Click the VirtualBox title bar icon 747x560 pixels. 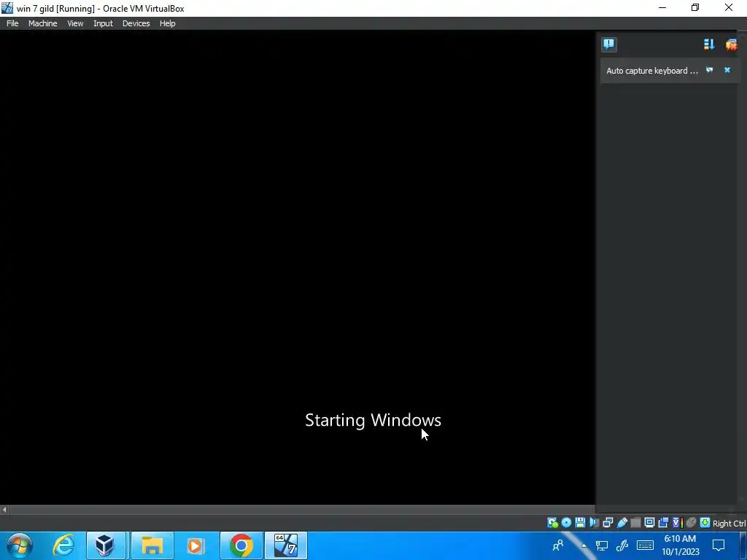coord(7,7)
